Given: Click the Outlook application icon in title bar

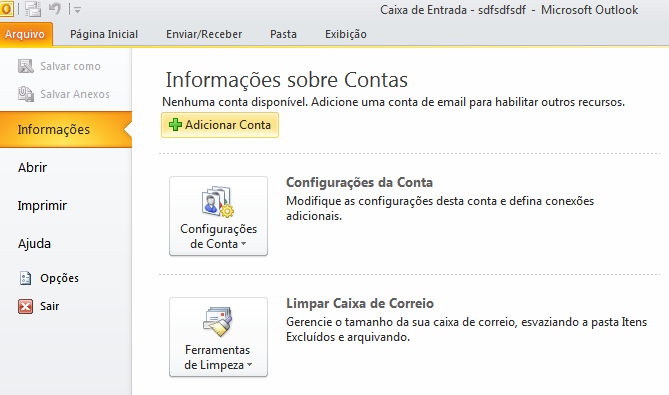Looking at the screenshot, I should pos(6,9).
